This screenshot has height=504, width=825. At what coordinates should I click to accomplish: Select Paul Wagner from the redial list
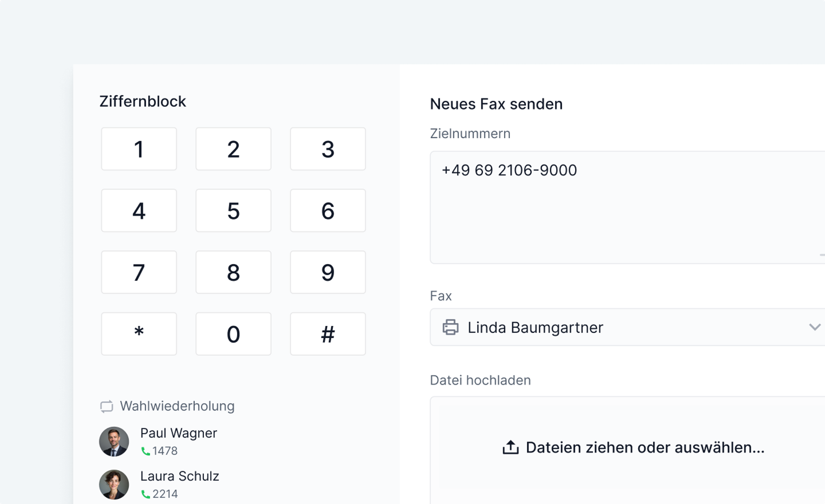click(179, 433)
